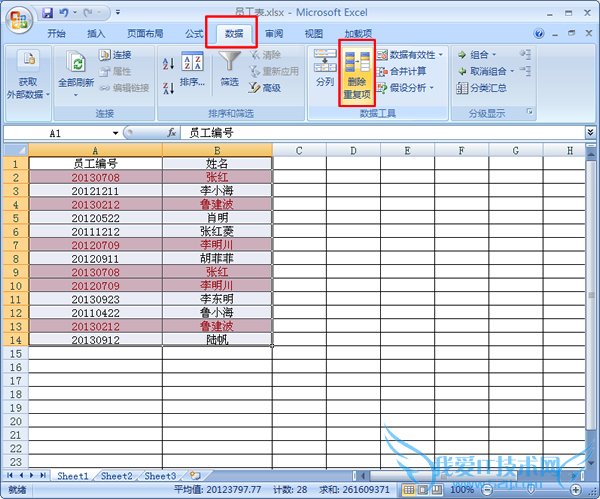Viewport: 600px width, 499px height.
Task: Switch to 公式 tab
Action: (194, 34)
